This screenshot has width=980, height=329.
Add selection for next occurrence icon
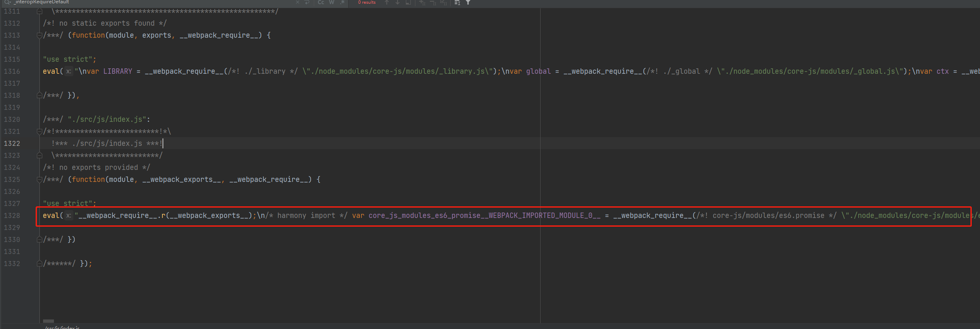coord(422,2)
